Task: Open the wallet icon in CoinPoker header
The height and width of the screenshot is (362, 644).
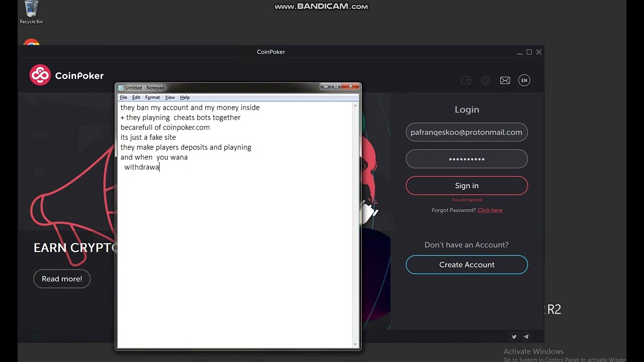Action: pos(466,80)
